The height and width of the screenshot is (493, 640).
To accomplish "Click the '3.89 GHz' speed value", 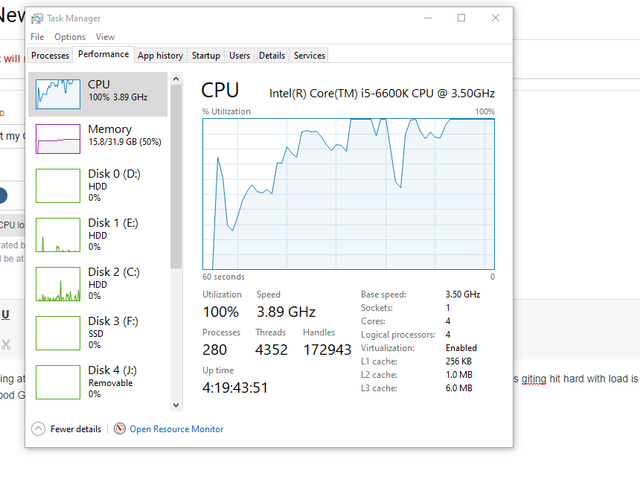I will coord(286,312).
